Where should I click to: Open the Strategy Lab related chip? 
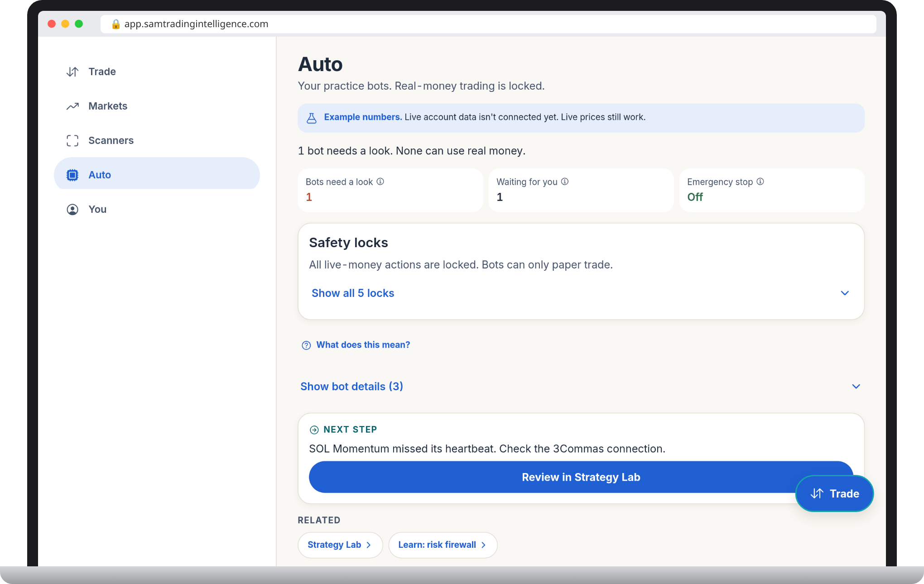340,545
